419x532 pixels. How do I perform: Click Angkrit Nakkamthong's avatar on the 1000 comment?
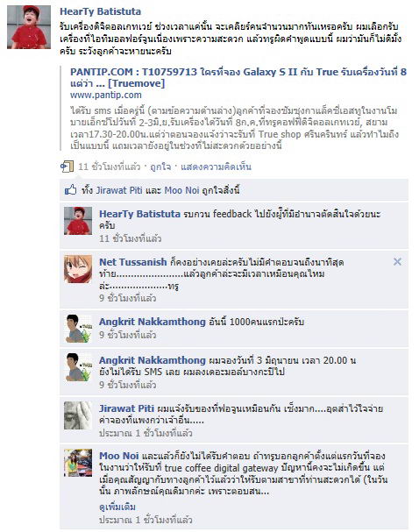pos(78,329)
